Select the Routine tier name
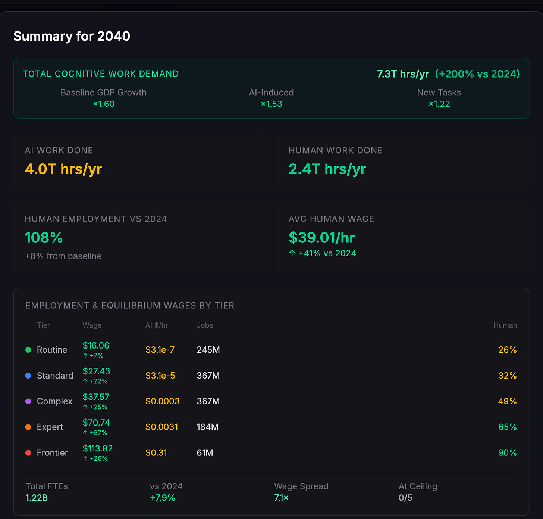The width and height of the screenshot is (543, 519). 52,350
